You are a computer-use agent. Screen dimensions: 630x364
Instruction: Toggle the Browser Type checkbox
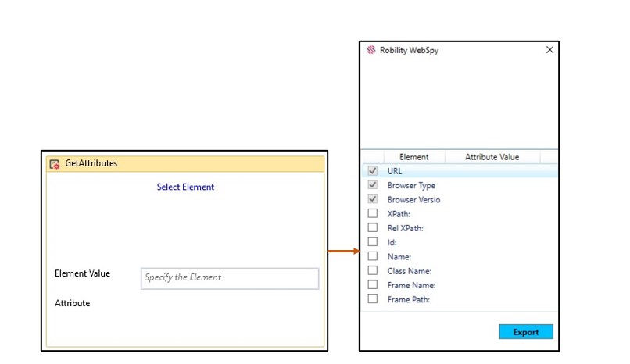tap(373, 185)
